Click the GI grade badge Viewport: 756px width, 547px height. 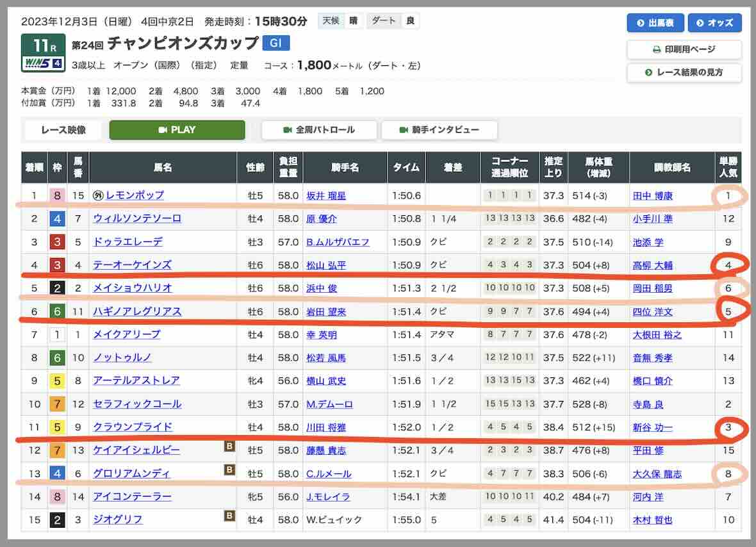275,43
